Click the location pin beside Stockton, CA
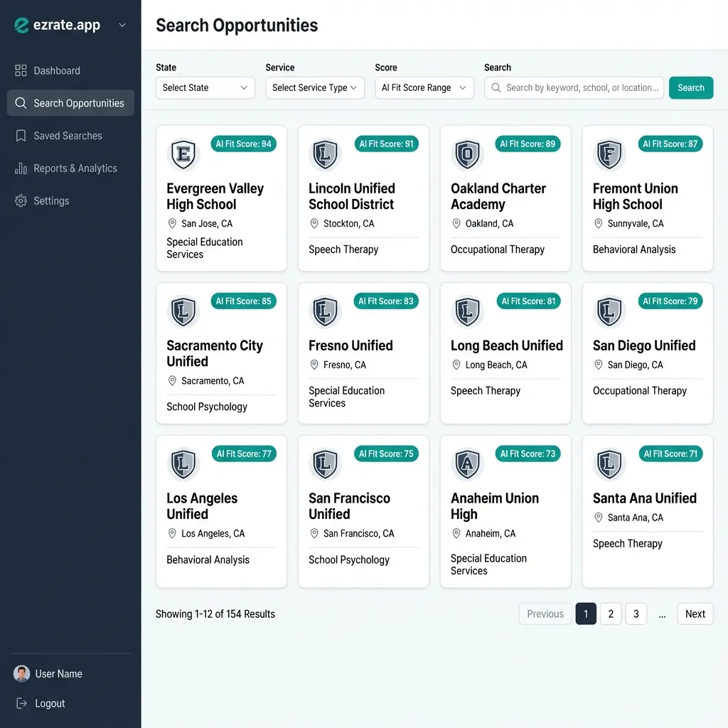This screenshot has width=728, height=728. point(314,223)
